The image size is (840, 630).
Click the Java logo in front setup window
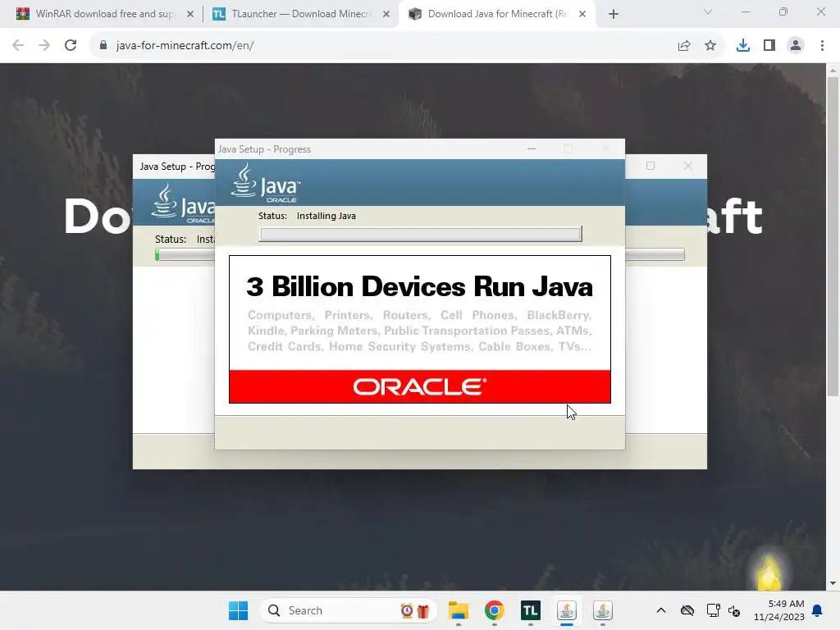pyautogui.click(x=266, y=183)
